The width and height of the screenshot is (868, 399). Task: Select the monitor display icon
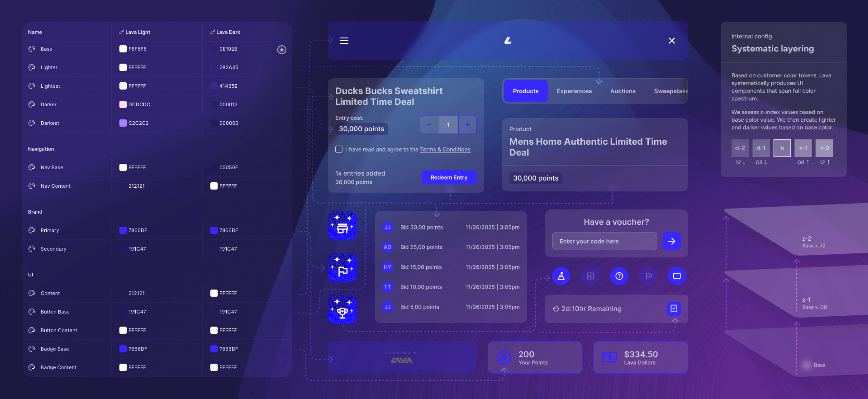[677, 276]
